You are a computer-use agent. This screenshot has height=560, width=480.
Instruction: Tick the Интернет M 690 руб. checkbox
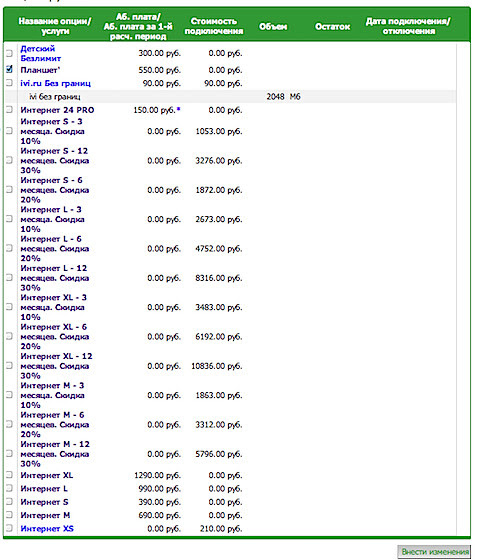9,515
